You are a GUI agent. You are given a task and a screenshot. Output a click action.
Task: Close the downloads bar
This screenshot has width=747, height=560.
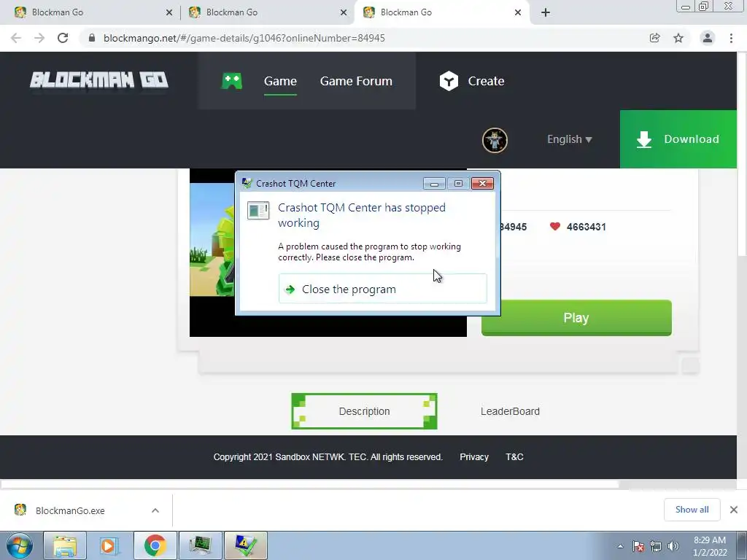pos(734,510)
